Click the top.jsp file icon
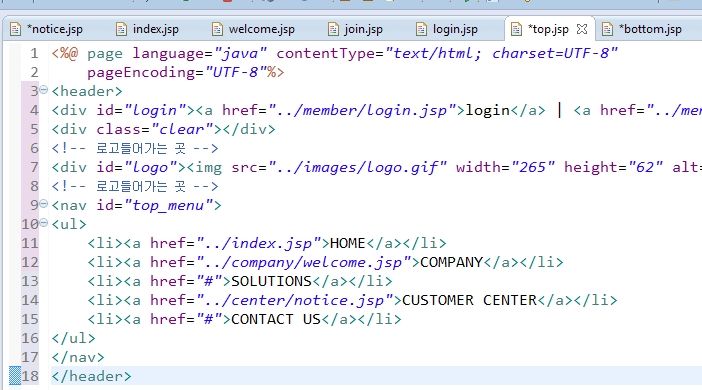Image resolution: width=702 pixels, height=390 pixels. click(x=516, y=30)
